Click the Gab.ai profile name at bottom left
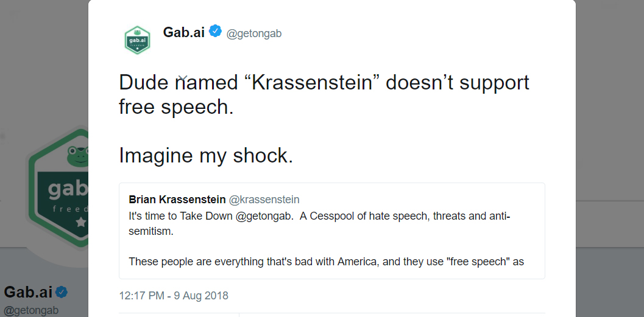Image resolution: width=644 pixels, height=317 pixels. point(29,293)
